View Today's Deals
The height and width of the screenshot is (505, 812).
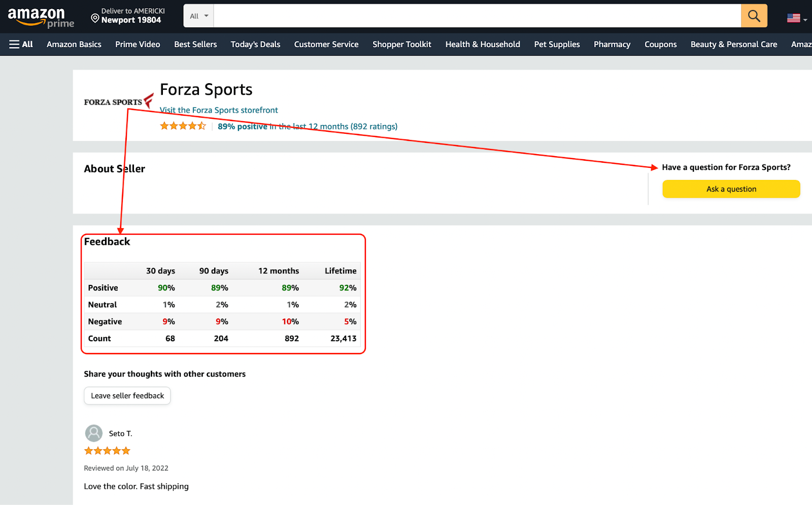pyautogui.click(x=255, y=44)
